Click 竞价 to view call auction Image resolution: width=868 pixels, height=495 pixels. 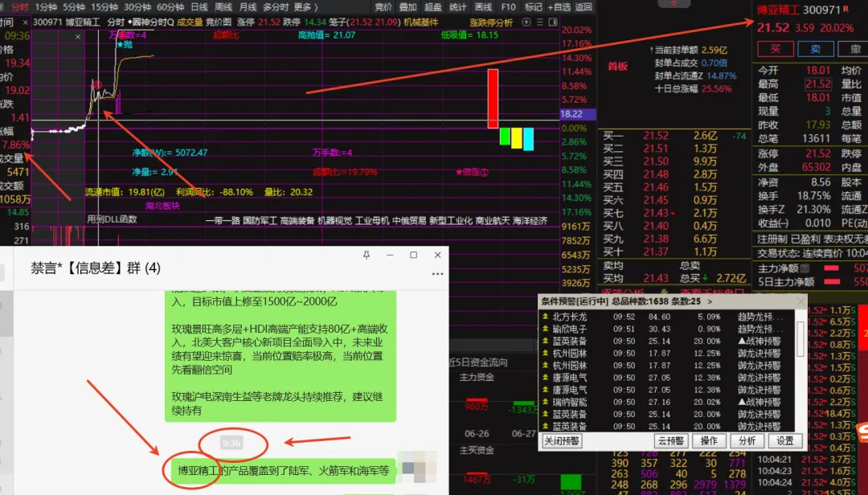pyautogui.click(x=383, y=7)
